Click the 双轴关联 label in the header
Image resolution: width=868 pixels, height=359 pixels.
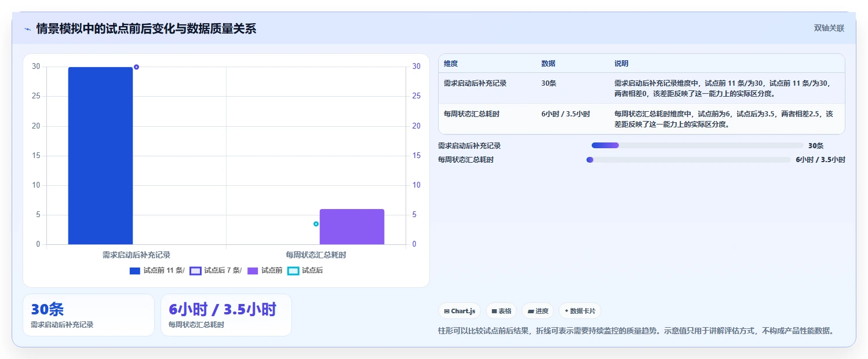829,28
